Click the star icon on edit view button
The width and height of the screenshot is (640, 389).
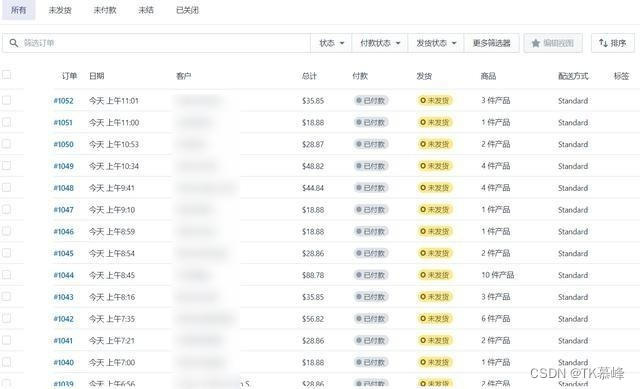click(x=536, y=43)
